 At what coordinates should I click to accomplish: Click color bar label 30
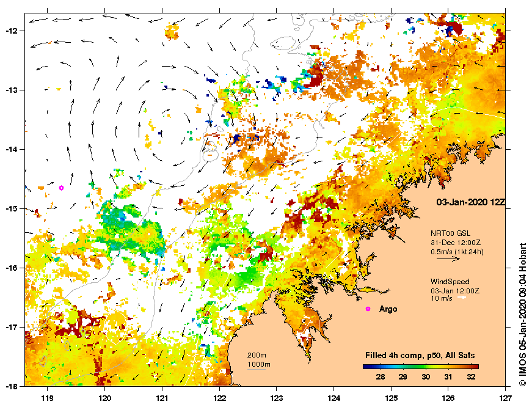coord(426,376)
